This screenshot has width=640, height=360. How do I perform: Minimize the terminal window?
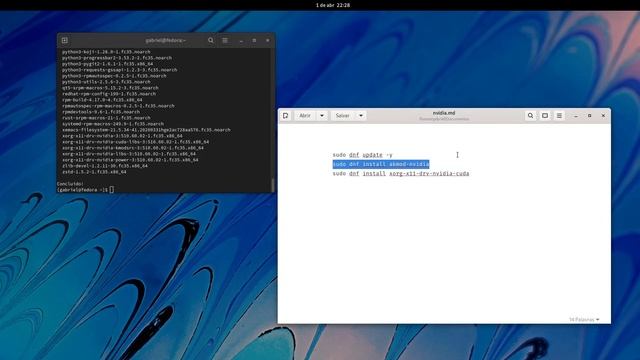point(241,40)
